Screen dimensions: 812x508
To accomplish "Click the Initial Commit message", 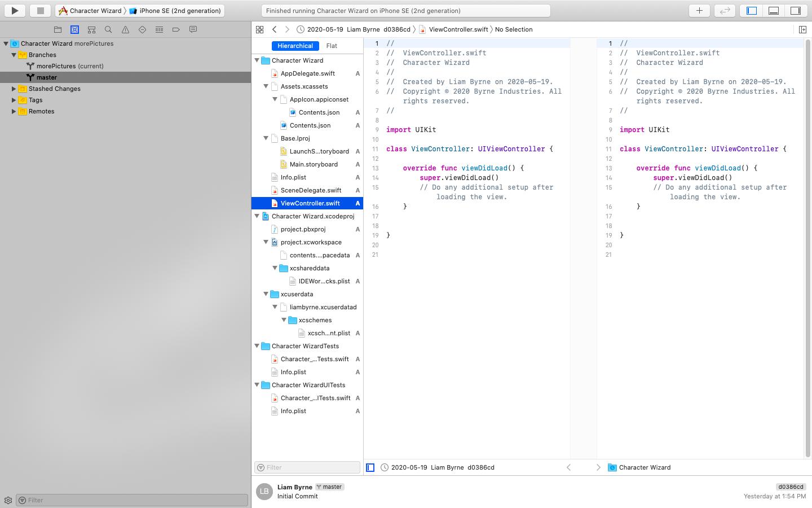I will pyautogui.click(x=297, y=496).
